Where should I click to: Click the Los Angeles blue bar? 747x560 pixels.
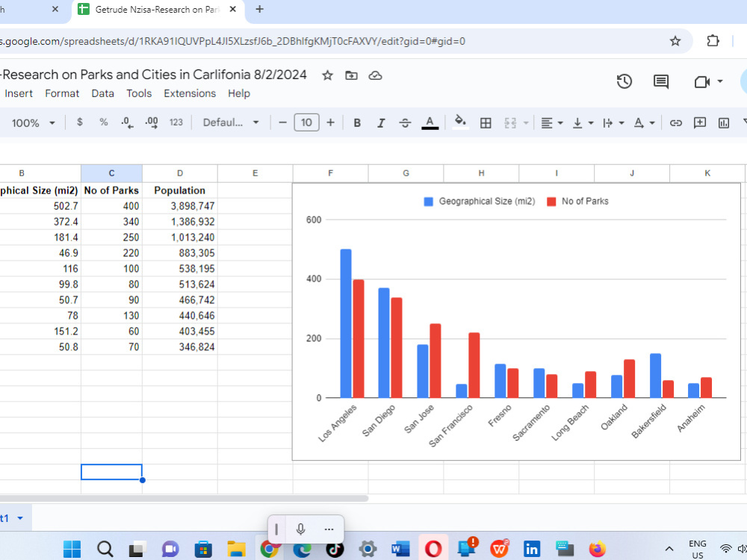(x=346, y=323)
